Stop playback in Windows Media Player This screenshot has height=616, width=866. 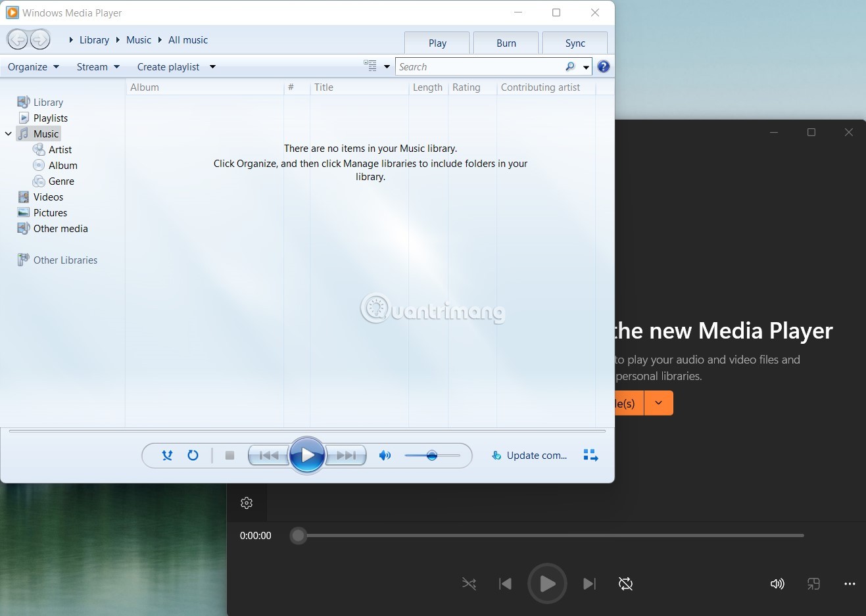tap(229, 455)
